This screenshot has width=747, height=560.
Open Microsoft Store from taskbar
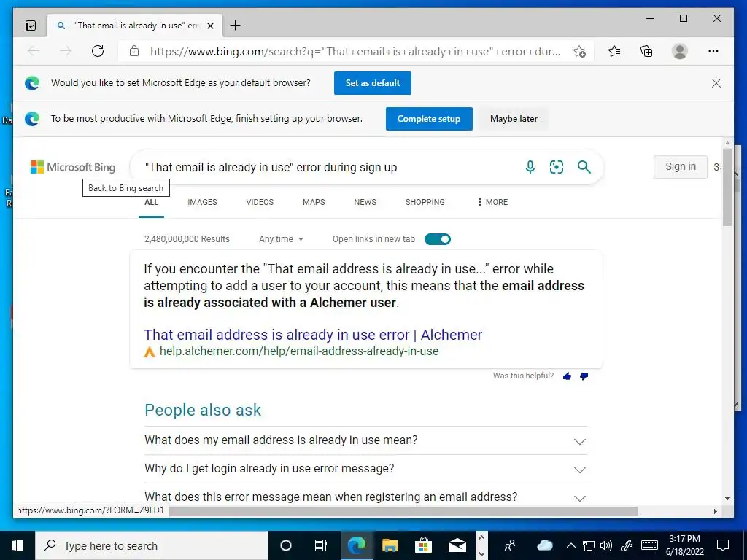tap(423, 545)
